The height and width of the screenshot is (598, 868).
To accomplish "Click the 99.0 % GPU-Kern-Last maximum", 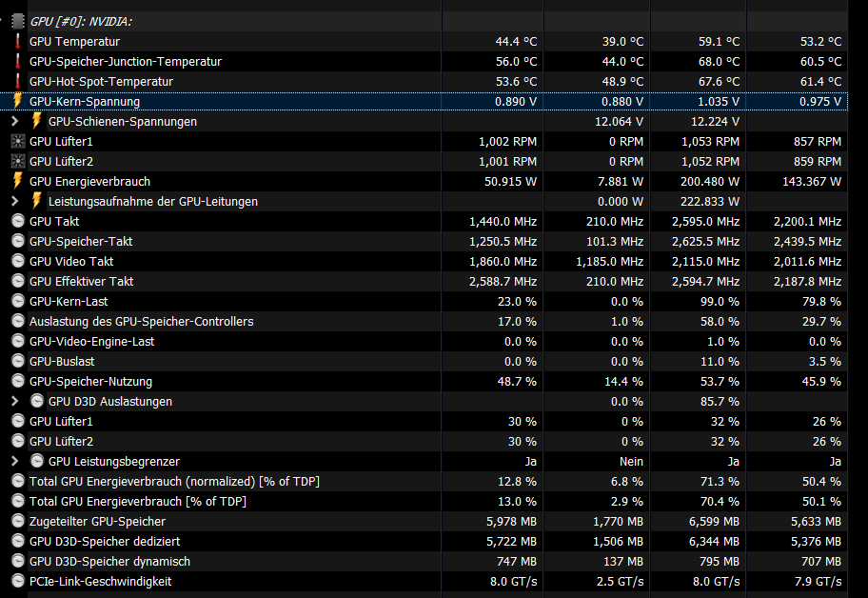I will click(720, 301).
